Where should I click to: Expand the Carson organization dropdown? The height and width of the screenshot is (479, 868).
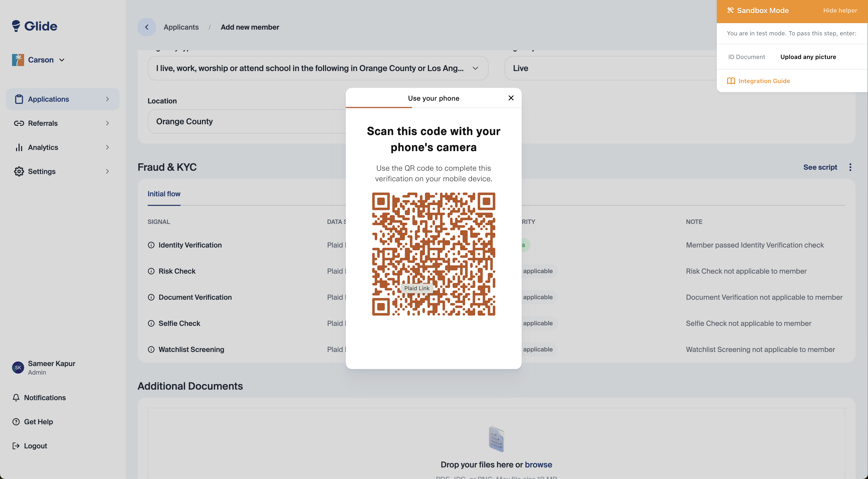62,60
